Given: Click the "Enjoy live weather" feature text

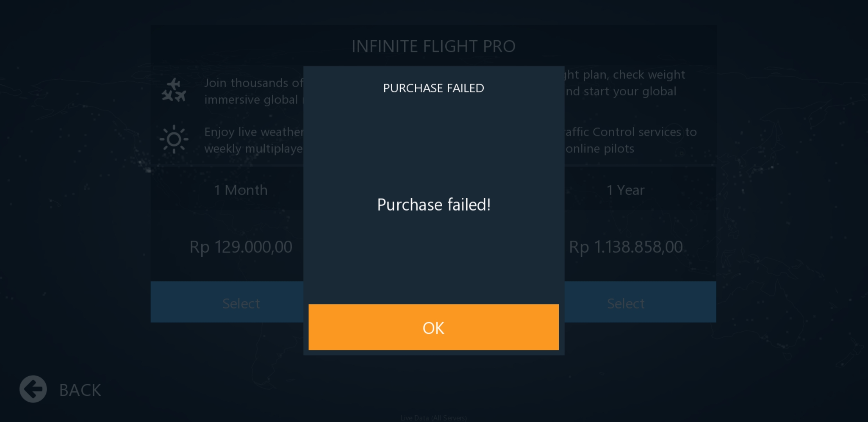Looking at the screenshot, I should (x=253, y=132).
